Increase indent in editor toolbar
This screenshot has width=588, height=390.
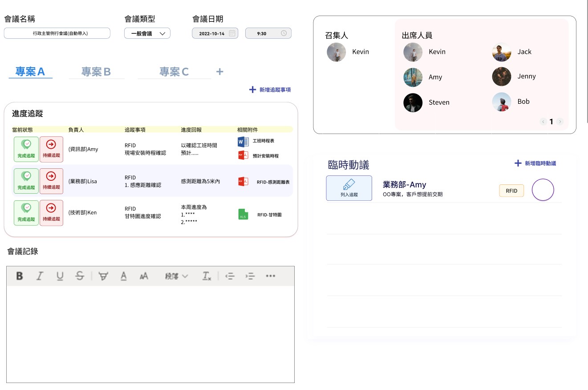tap(250, 276)
